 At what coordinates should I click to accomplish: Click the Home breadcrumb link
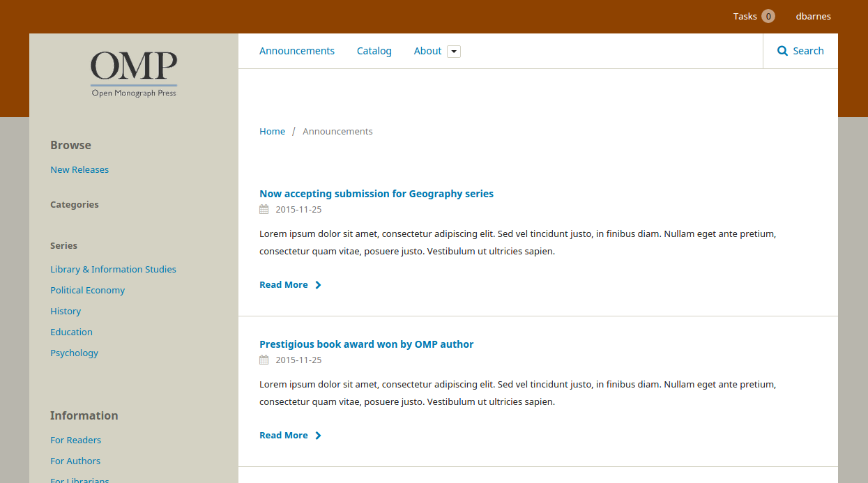272,131
